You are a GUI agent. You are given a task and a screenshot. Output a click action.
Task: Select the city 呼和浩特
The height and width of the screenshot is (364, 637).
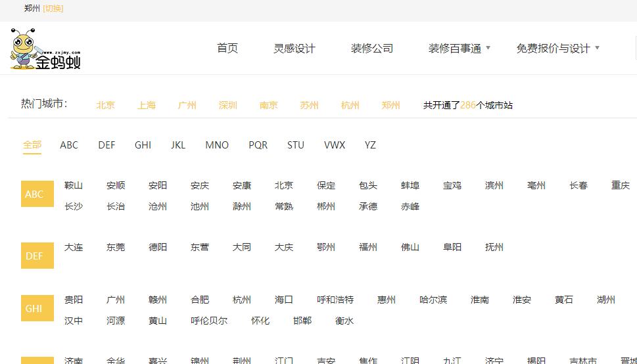335,300
